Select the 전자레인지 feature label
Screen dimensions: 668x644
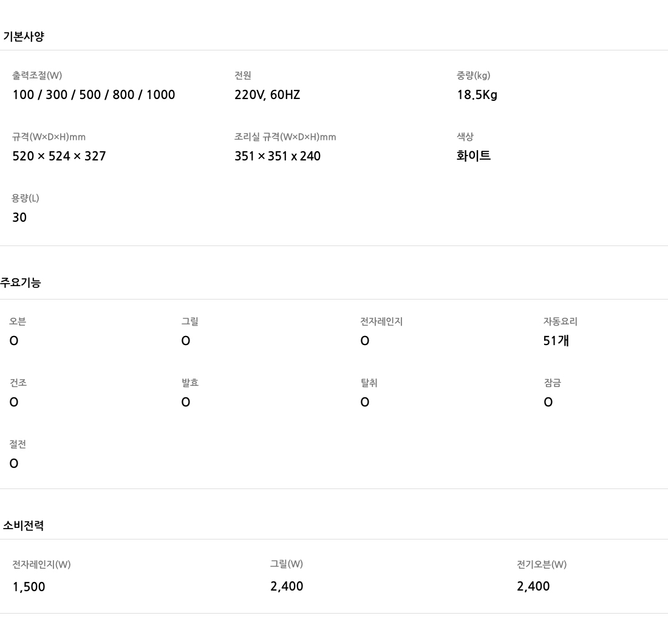point(381,321)
